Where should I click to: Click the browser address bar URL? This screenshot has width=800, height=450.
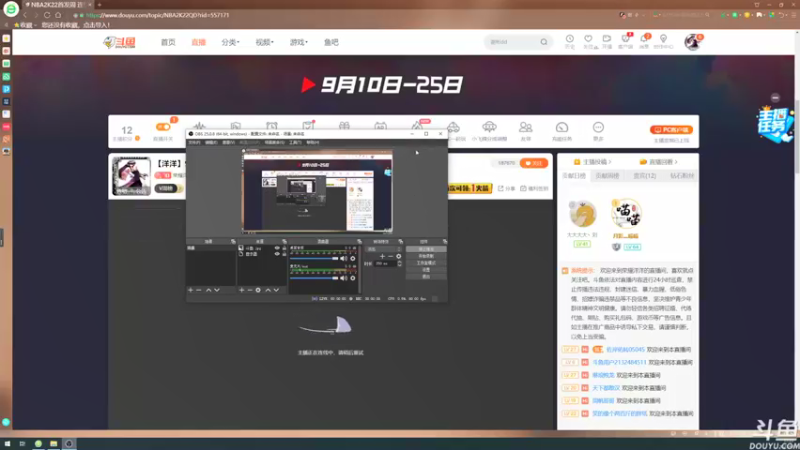point(158,15)
